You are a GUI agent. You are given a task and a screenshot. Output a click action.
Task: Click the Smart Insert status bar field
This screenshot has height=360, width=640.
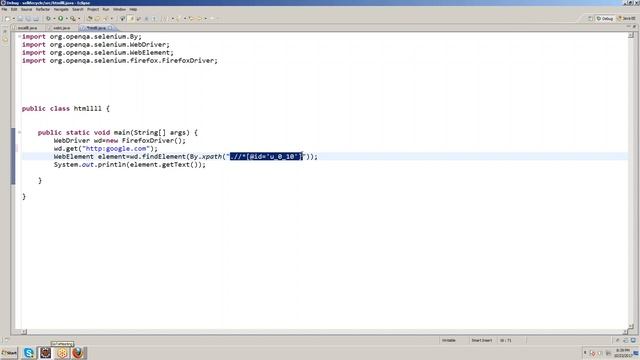(481, 340)
